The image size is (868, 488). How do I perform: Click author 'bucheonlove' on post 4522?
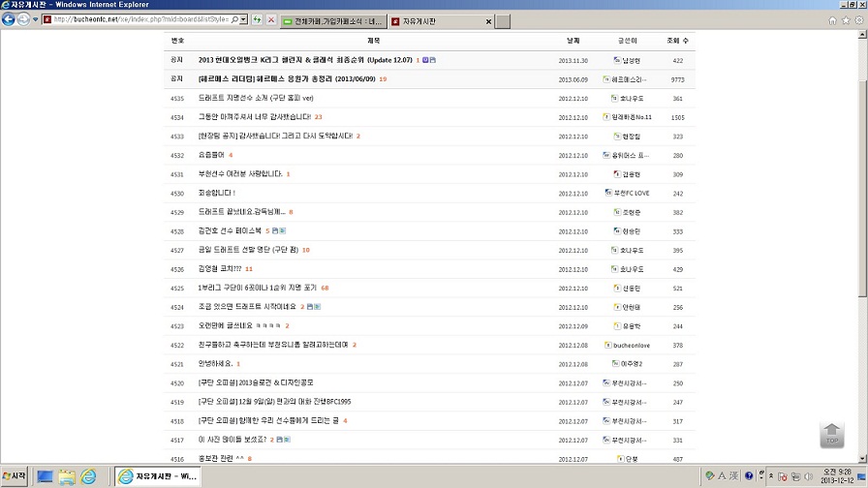point(631,346)
